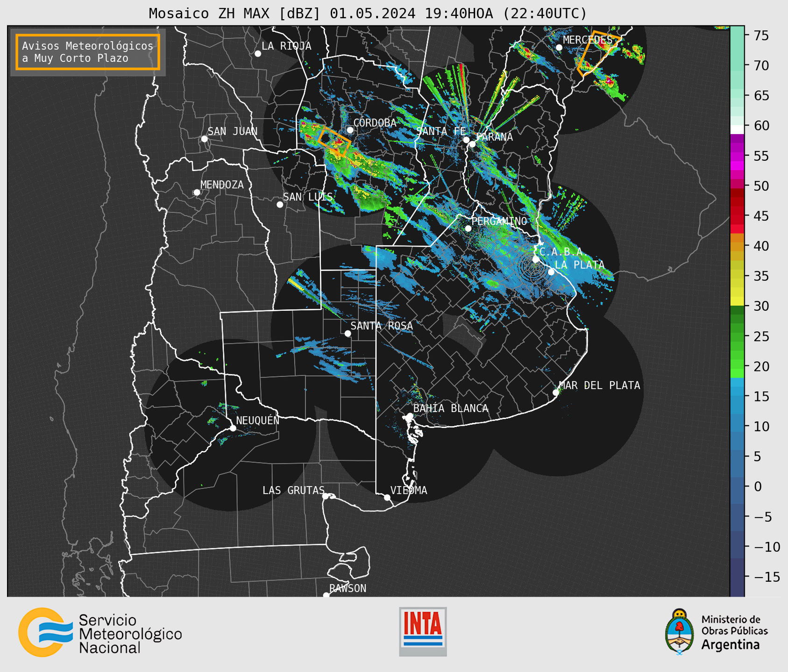The width and height of the screenshot is (788, 672).
Task: Click the white city dot for Mar del Plata
Action: (556, 393)
